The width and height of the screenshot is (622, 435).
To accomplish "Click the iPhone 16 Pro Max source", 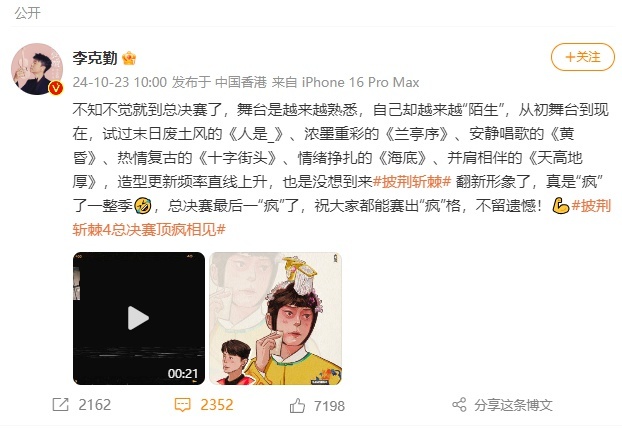I will click(360, 82).
